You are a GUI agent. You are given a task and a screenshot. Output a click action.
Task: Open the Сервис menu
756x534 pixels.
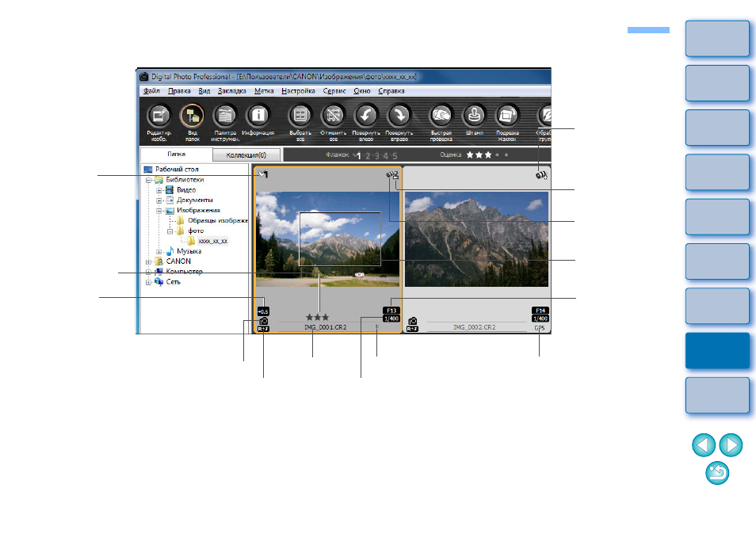click(x=334, y=90)
